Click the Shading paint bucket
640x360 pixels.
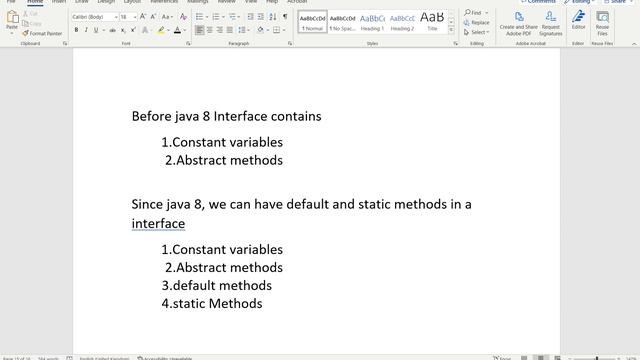tap(260, 30)
